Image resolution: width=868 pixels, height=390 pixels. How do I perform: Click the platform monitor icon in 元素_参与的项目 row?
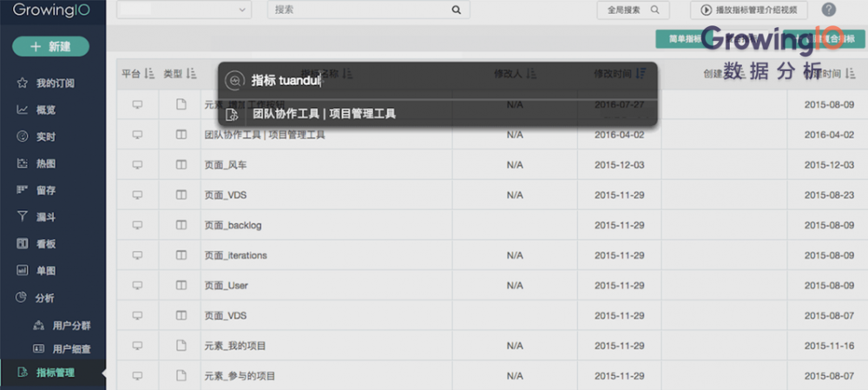point(138,375)
